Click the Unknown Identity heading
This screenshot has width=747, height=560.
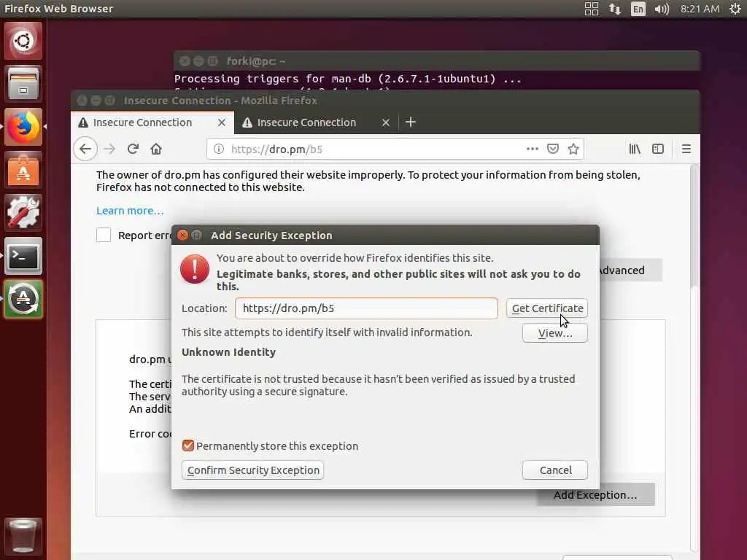(x=228, y=352)
